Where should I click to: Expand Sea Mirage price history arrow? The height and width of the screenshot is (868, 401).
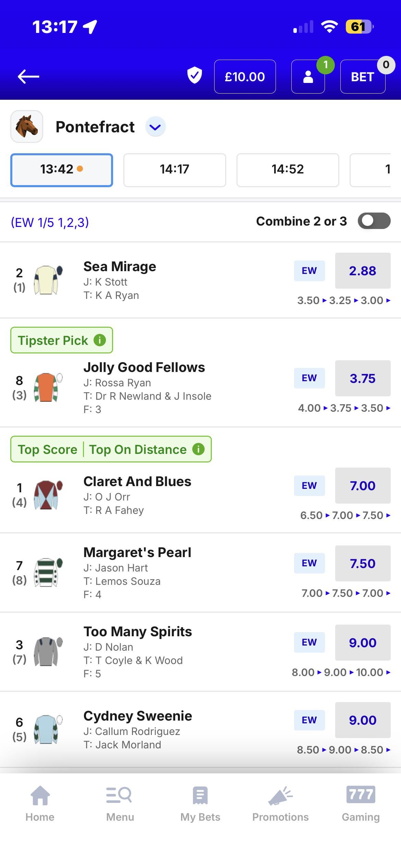[x=388, y=301]
